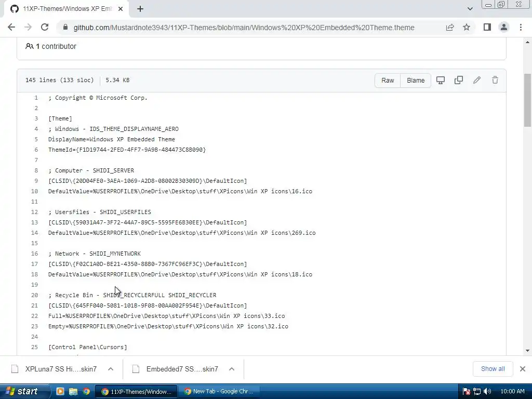This screenshot has width=532, height=399.
Task: Click Show all downloads
Action: point(493,369)
